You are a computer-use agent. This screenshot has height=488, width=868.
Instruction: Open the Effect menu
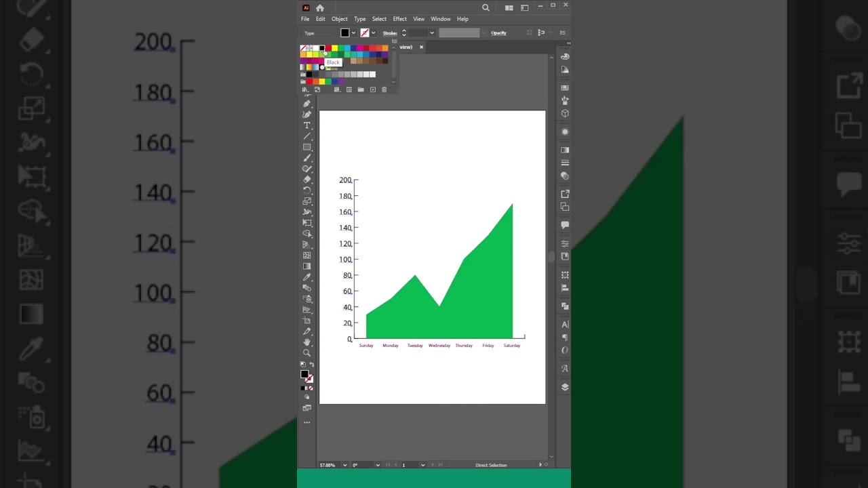pyautogui.click(x=399, y=19)
